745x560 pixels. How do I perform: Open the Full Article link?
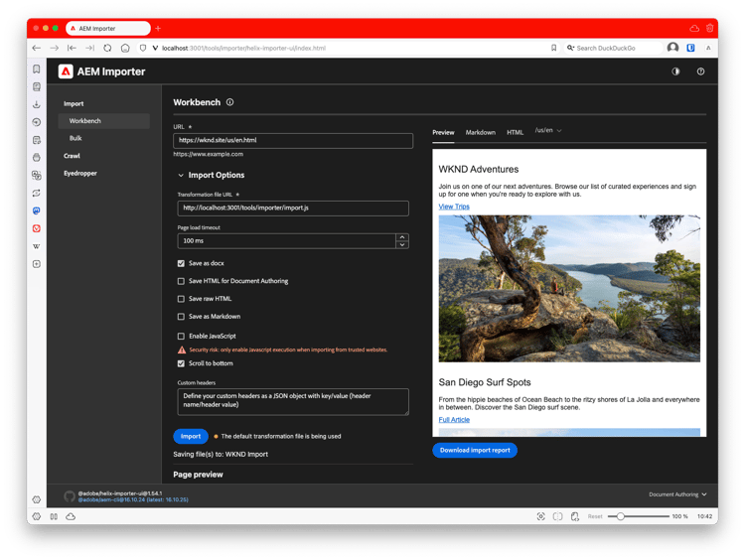click(454, 420)
